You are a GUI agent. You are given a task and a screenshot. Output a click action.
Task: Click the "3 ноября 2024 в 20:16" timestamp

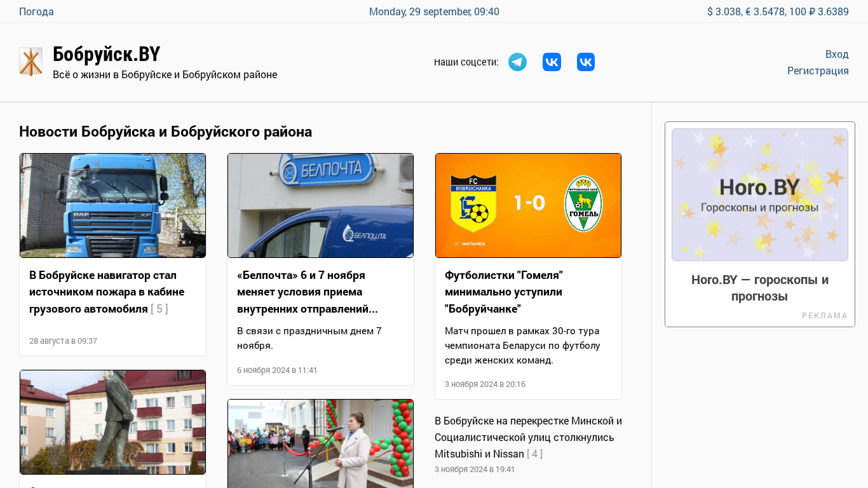[485, 384]
